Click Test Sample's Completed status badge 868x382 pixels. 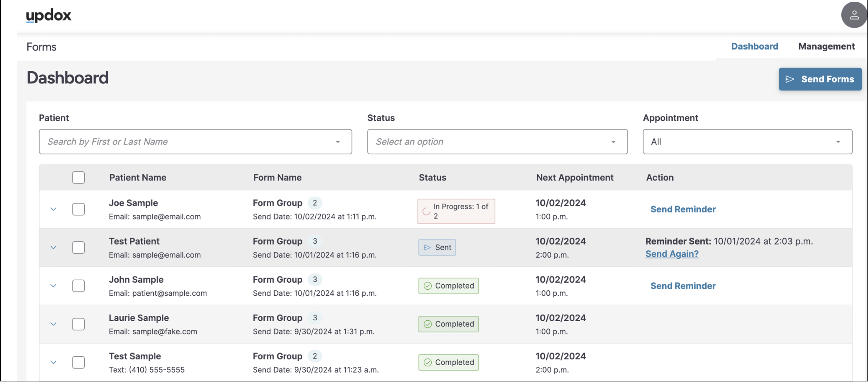(448, 362)
